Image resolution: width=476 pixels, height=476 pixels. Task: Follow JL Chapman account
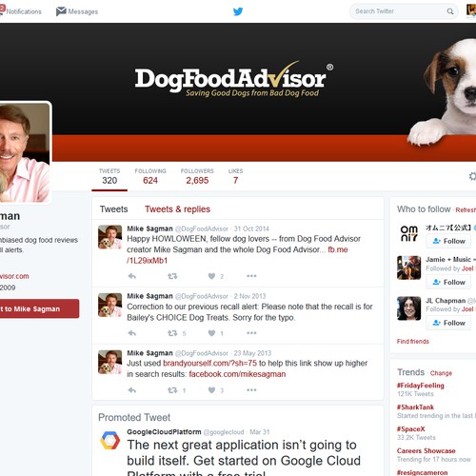point(448,323)
